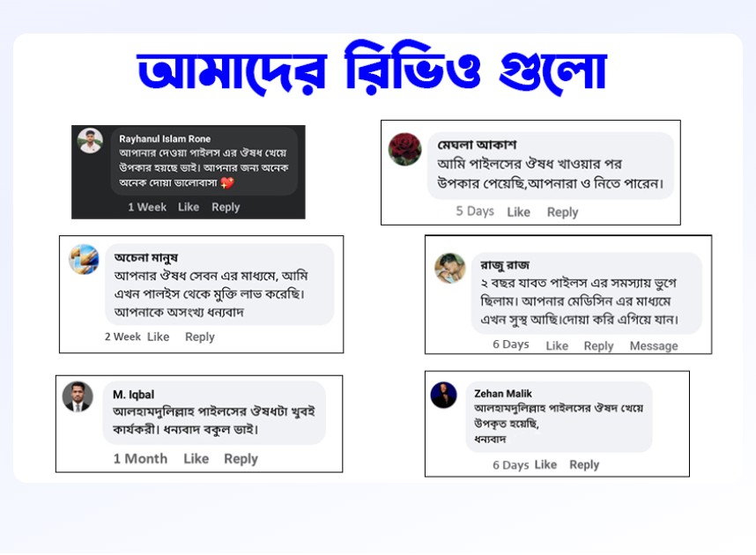The width and height of the screenshot is (756, 555).
Task: Reply to the মেঘলা আকাশ comment
Action: [562, 212]
